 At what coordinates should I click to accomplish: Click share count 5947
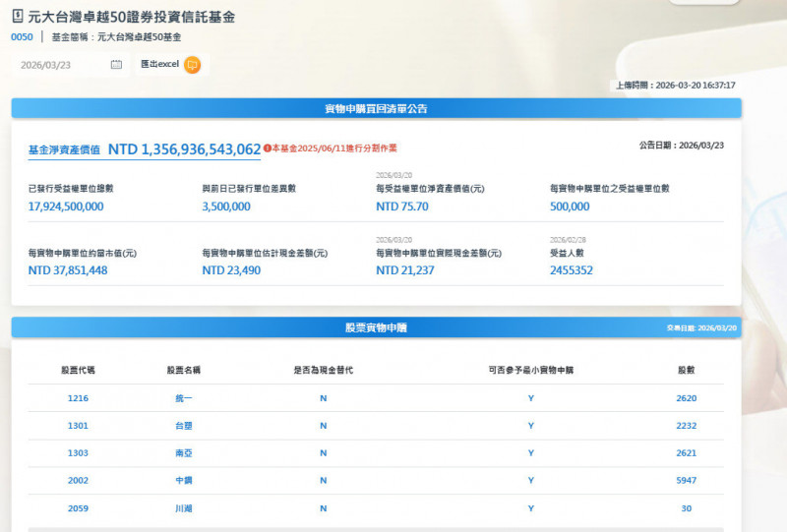click(x=686, y=480)
